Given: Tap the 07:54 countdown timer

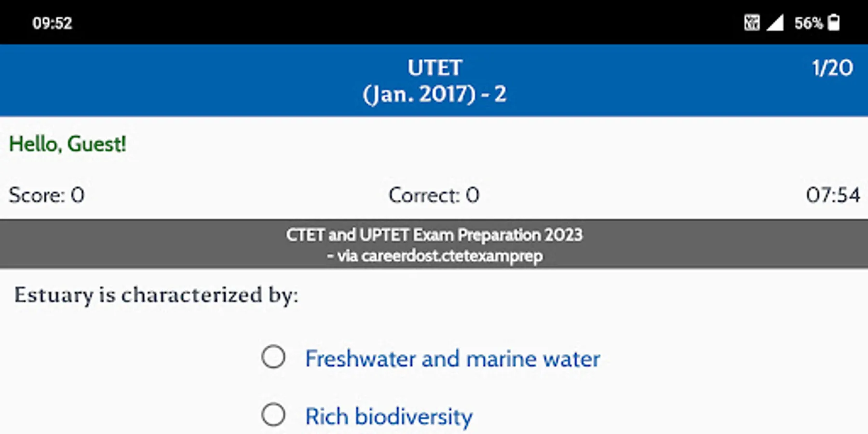Looking at the screenshot, I should (833, 195).
